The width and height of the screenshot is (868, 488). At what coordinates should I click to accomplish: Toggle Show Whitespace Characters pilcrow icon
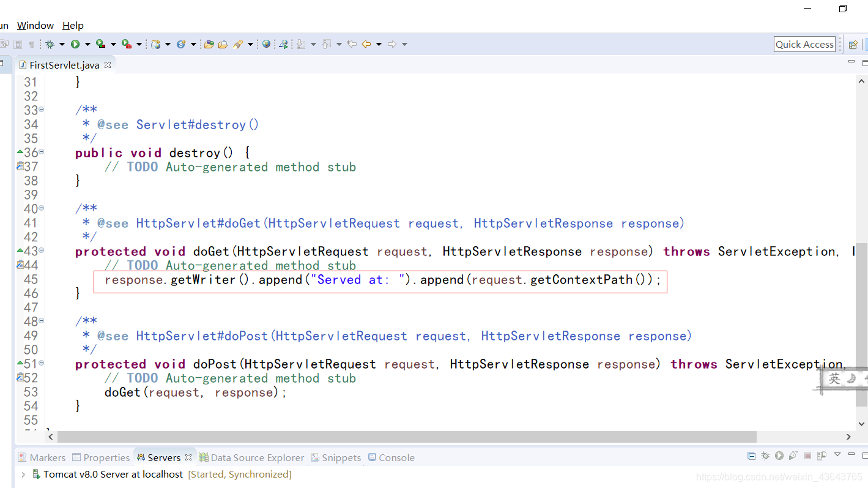point(32,44)
